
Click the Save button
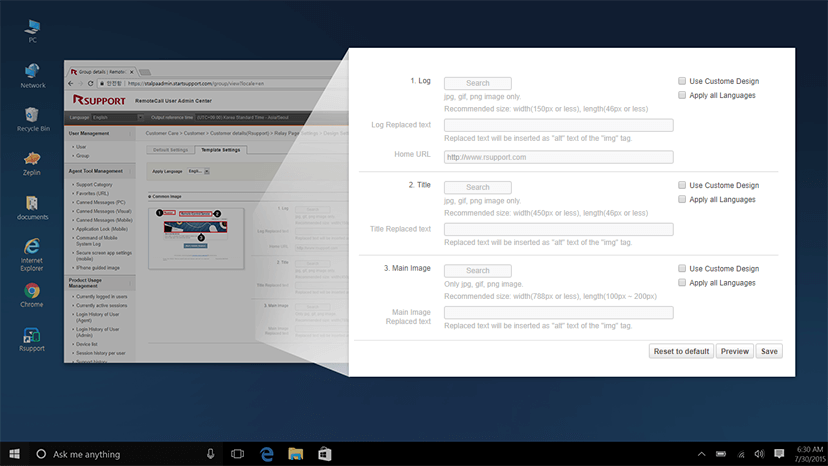769,351
